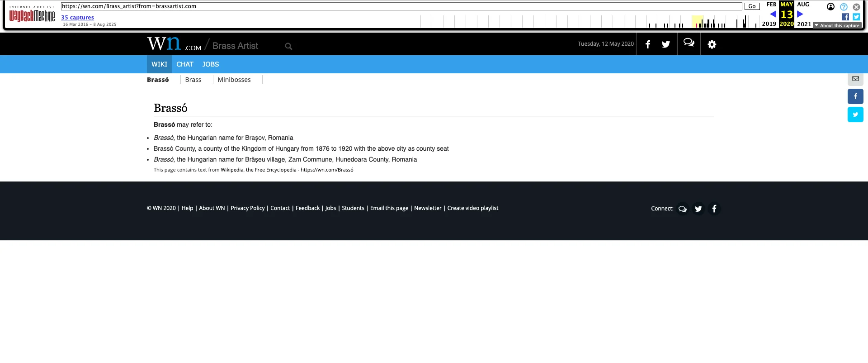Switch to the CHAT tab
The height and width of the screenshot is (363, 868).
tap(184, 64)
